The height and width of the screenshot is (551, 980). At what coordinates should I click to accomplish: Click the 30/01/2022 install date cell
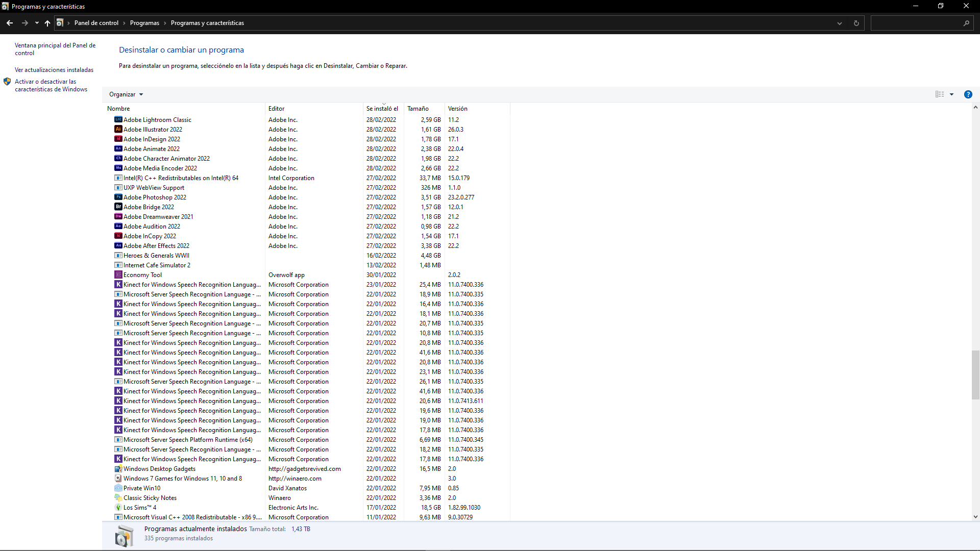[381, 275]
